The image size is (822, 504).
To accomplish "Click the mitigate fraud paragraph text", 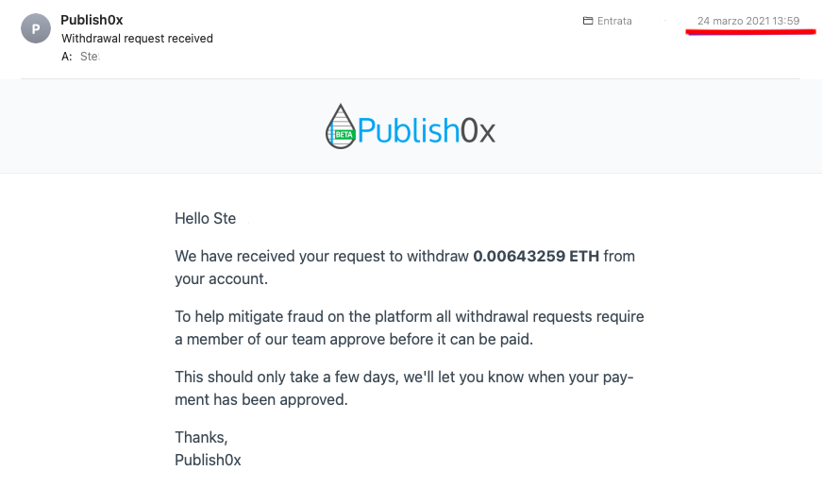I will (410, 328).
